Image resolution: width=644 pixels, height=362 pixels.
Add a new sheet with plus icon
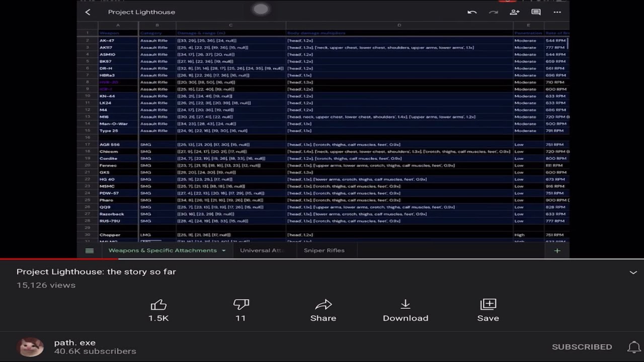[x=557, y=250]
